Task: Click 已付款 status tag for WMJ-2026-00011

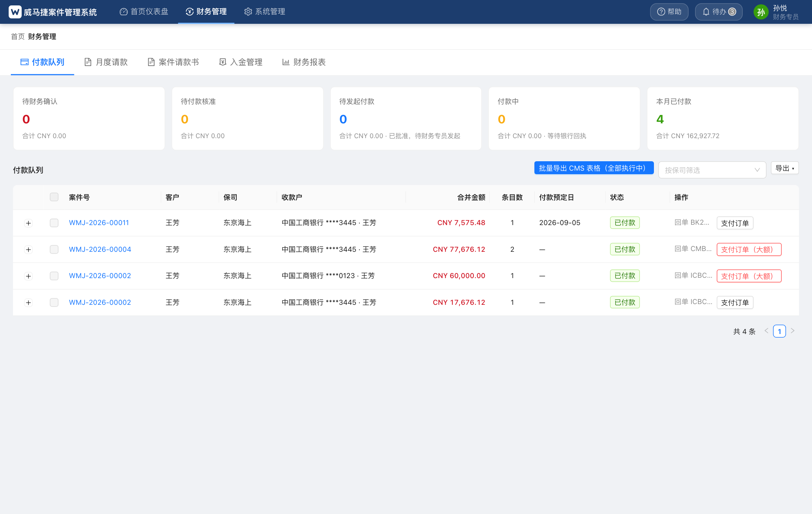Action: click(x=625, y=223)
